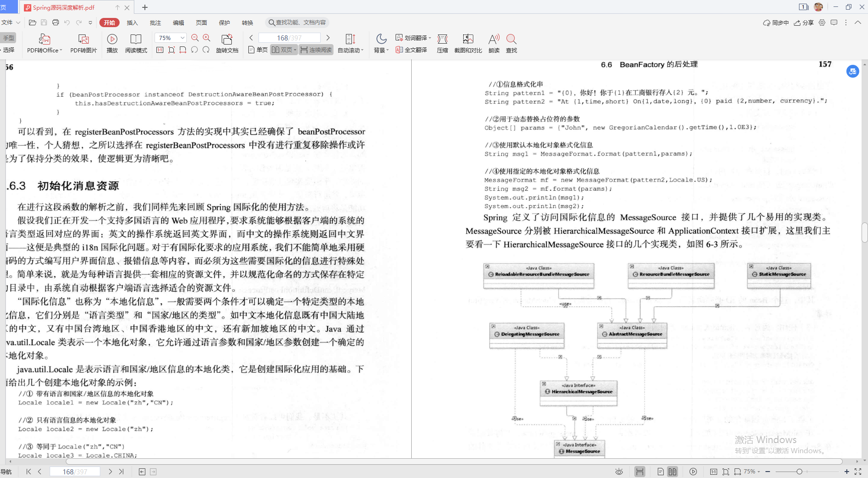Click the actual size 1:1 toolbar icon
Viewport: 868px width, 478px height.
pos(160,50)
